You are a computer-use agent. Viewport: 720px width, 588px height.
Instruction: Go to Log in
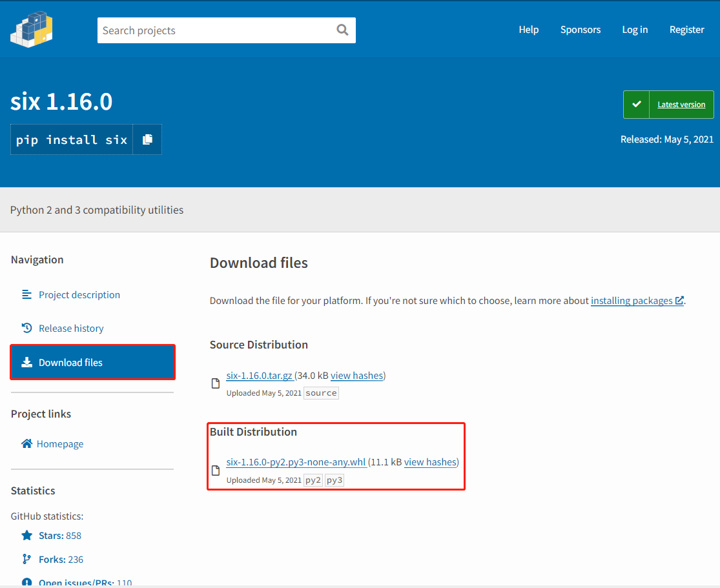click(x=635, y=30)
